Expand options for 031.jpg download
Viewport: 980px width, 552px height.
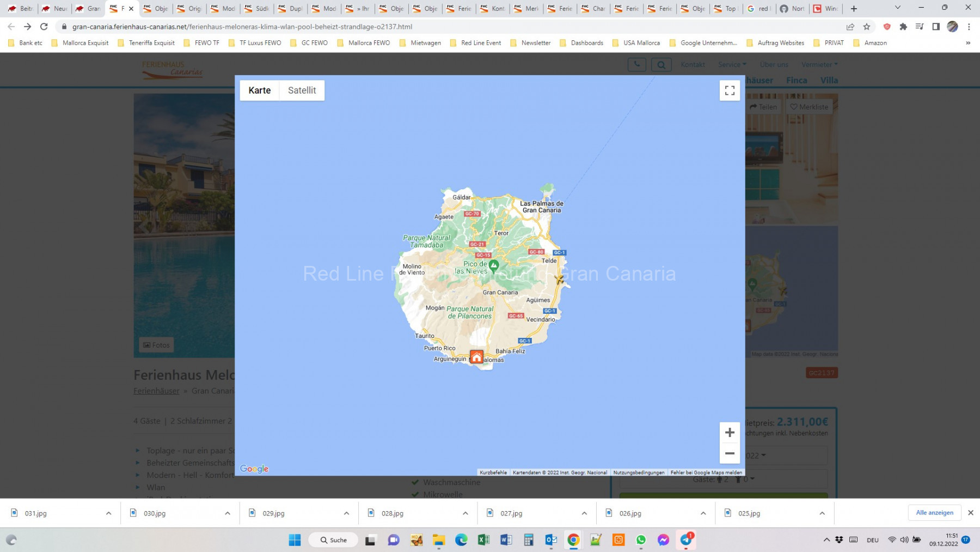(x=108, y=513)
